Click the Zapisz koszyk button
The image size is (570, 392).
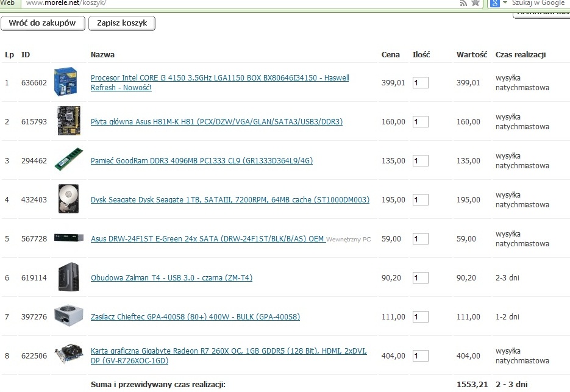click(x=122, y=23)
